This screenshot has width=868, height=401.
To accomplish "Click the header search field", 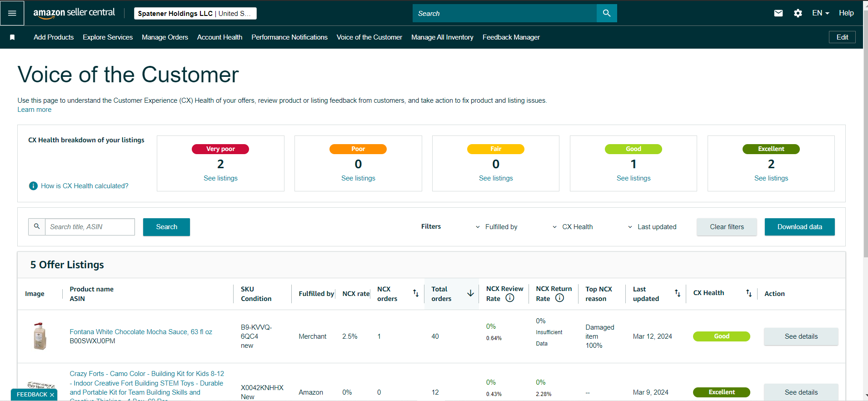I will 504,13.
